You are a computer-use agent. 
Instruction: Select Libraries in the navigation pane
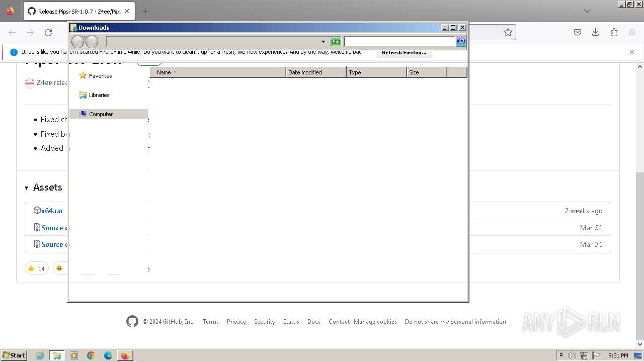click(x=99, y=95)
